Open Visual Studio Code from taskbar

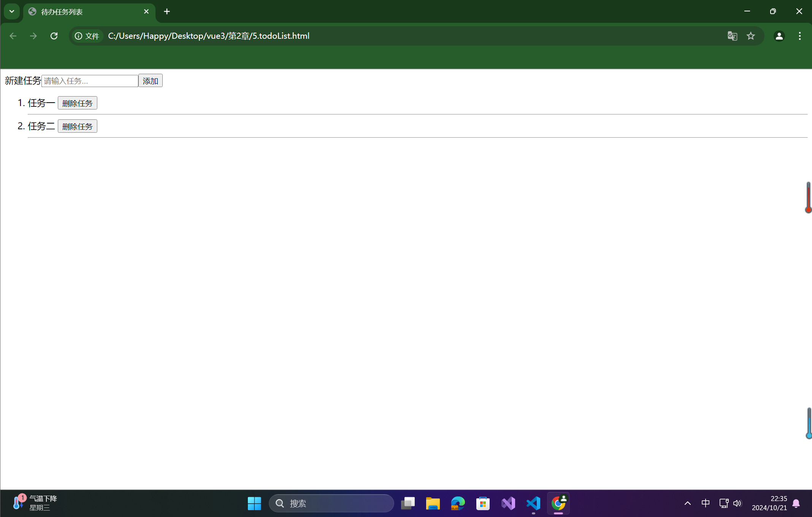click(x=533, y=503)
